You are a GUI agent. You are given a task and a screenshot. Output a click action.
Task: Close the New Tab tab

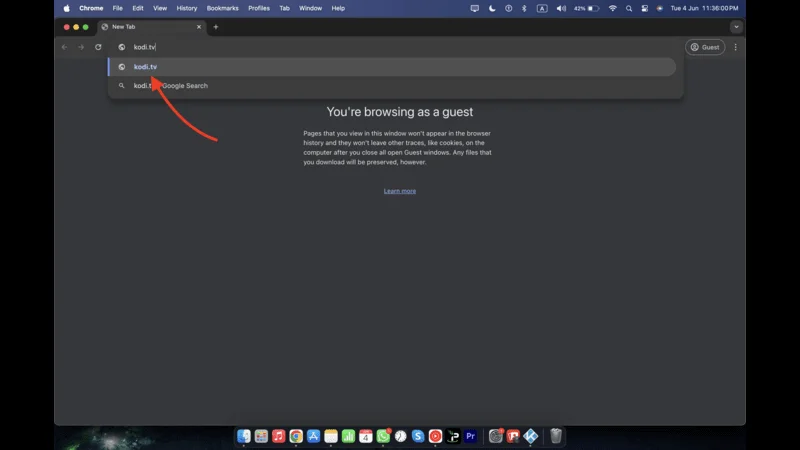coord(199,27)
